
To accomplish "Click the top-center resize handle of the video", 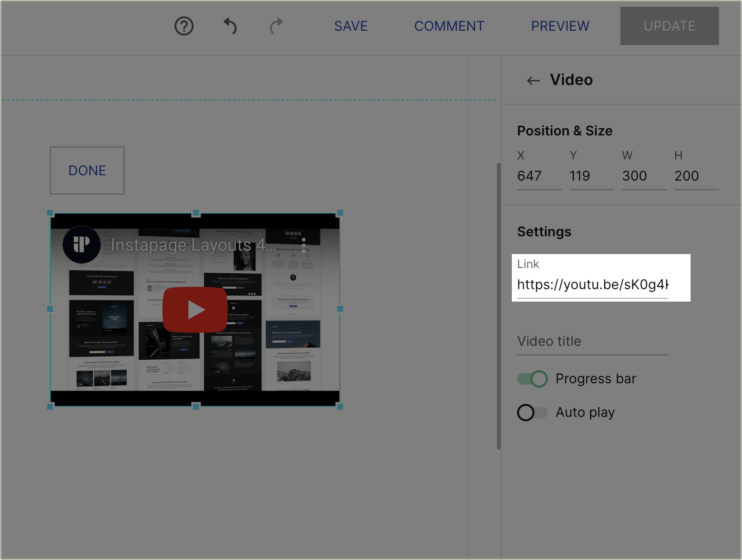I will (196, 213).
